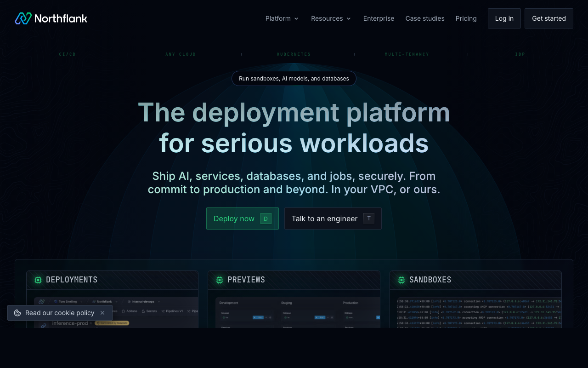Open the SANDBOXES card heading
This screenshot has width=588, height=368.
click(x=430, y=280)
